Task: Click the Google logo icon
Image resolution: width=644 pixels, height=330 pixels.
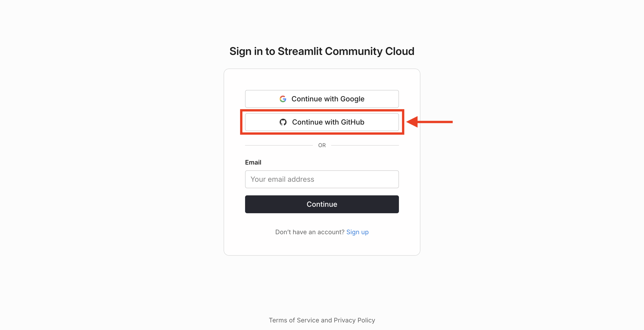Action: click(283, 99)
